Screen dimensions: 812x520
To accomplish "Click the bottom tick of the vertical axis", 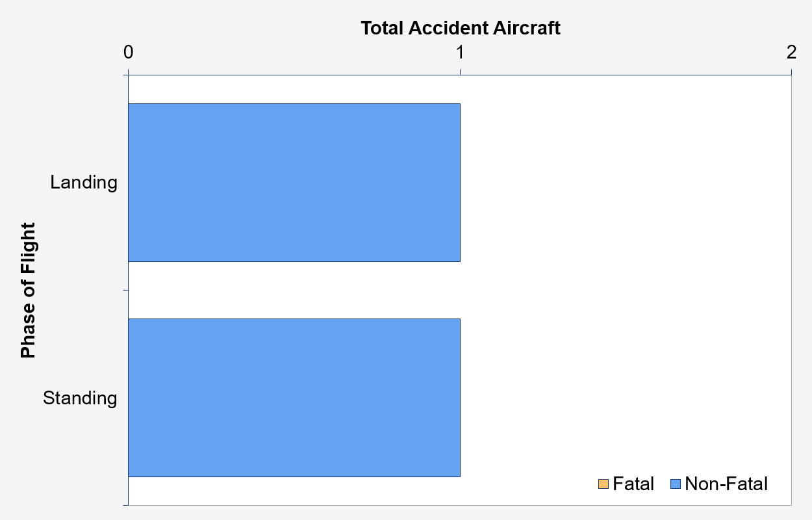I will click(x=125, y=504).
